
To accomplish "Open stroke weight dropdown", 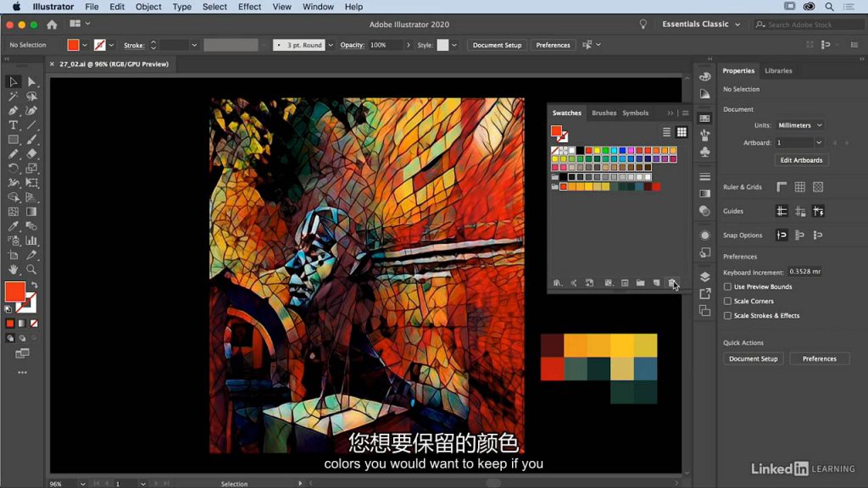I will point(194,46).
